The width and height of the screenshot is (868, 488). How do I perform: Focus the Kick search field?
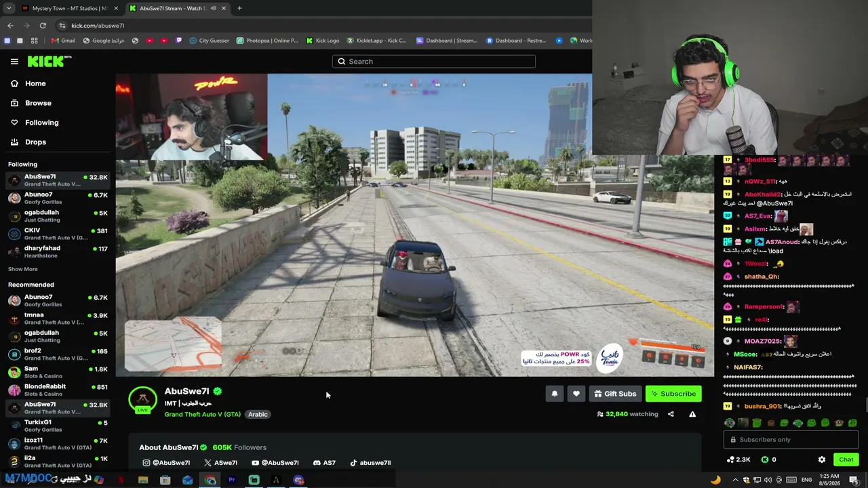[x=434, y=62]
